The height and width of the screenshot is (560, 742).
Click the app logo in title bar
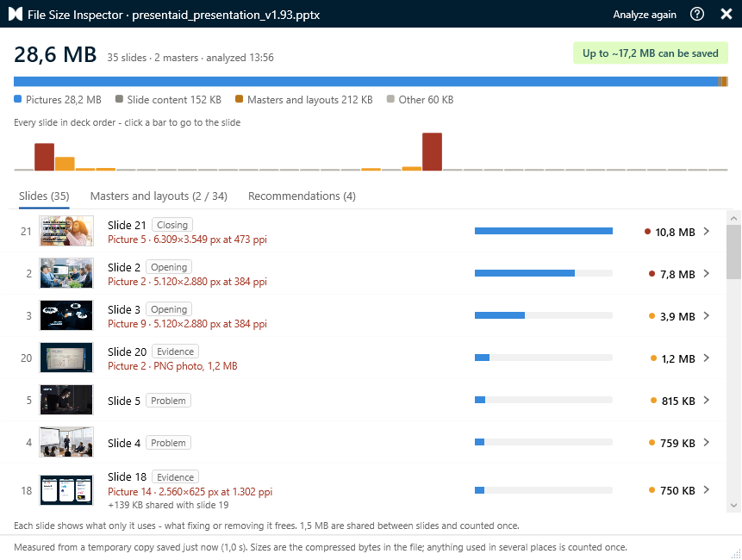click(x=16, y=14)
